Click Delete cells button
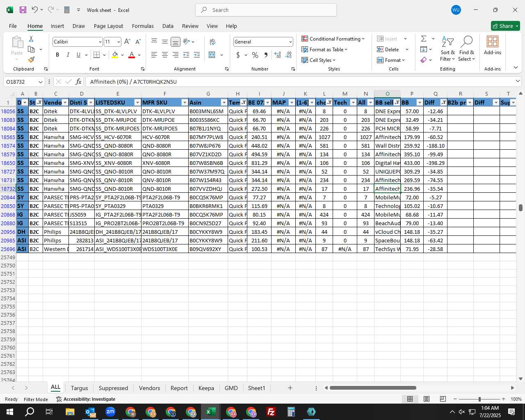Viewport: 525px width, 420px height. pyautogui.click(x=388, y=49)
